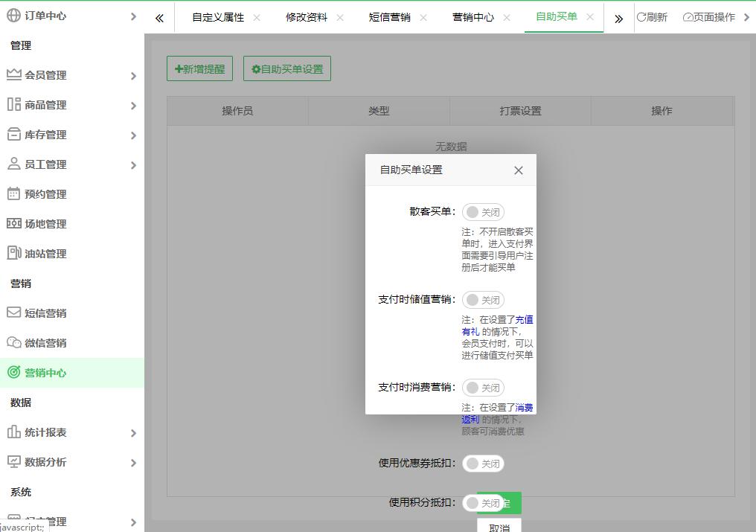This screenshot has height=532, width=756.
Task: Switch to the 自定义属性 tab
Action: coord(217,17)
